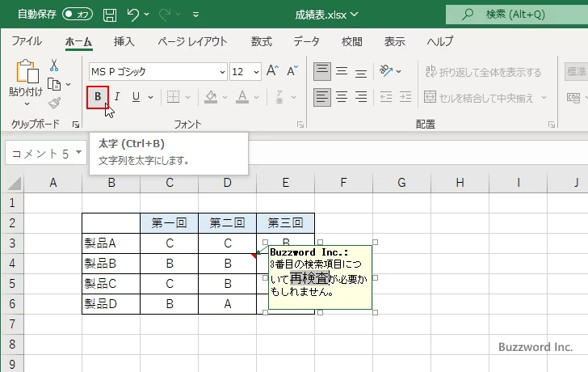
Task: Click the Name Box showing コメント 5
Action: (46, 153)
